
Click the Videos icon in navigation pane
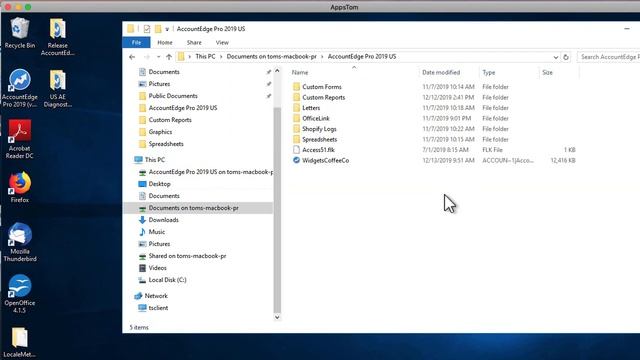(142, 268)
